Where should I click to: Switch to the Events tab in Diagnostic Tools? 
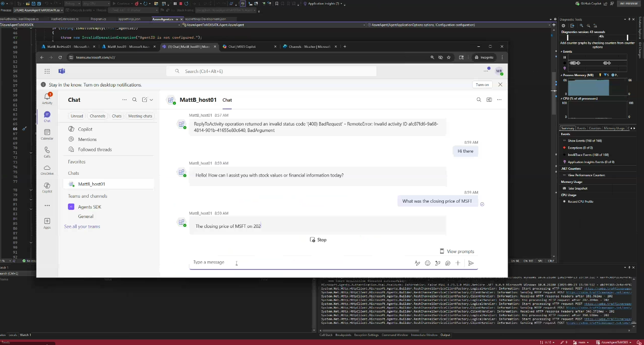tap(581, 128)
